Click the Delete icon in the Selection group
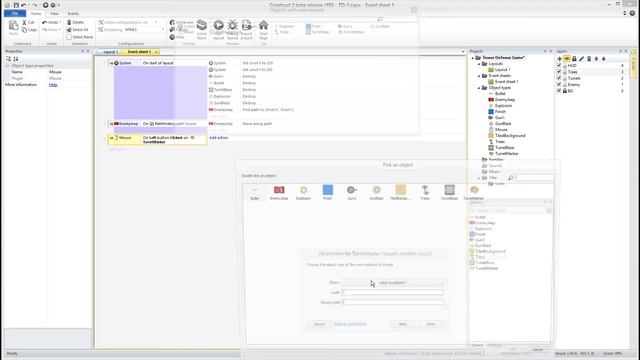This screenshot has height=360, width=640. click(x=69, y=22)
